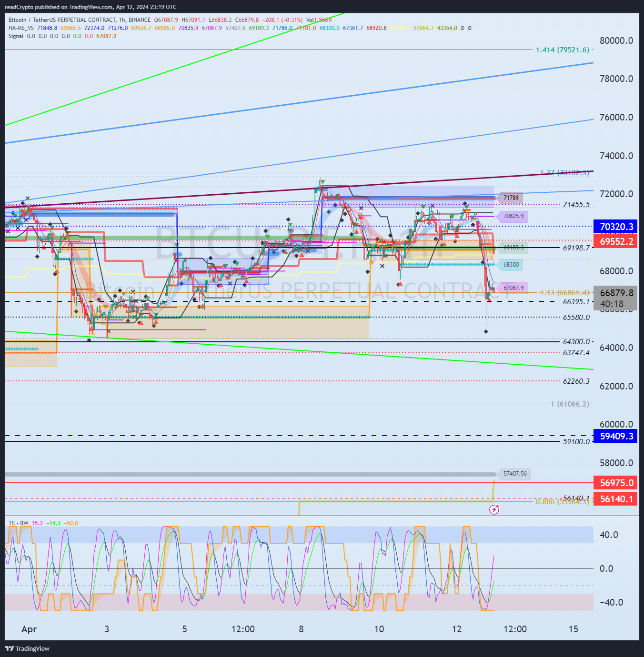
Task: Click the readCrypto published header text
Action: [91, 7]
